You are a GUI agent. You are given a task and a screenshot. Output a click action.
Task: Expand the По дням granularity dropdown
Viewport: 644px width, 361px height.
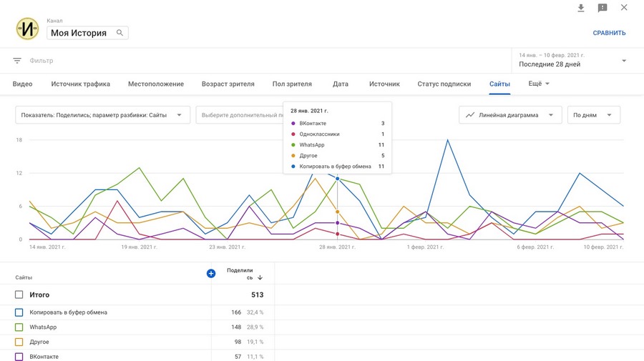click(593, 114)
